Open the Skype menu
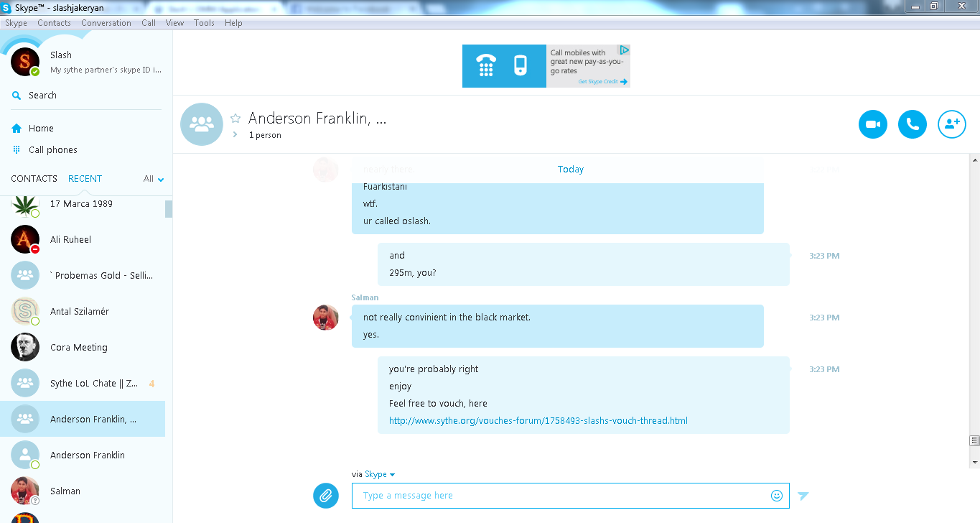 click(16, 23)
